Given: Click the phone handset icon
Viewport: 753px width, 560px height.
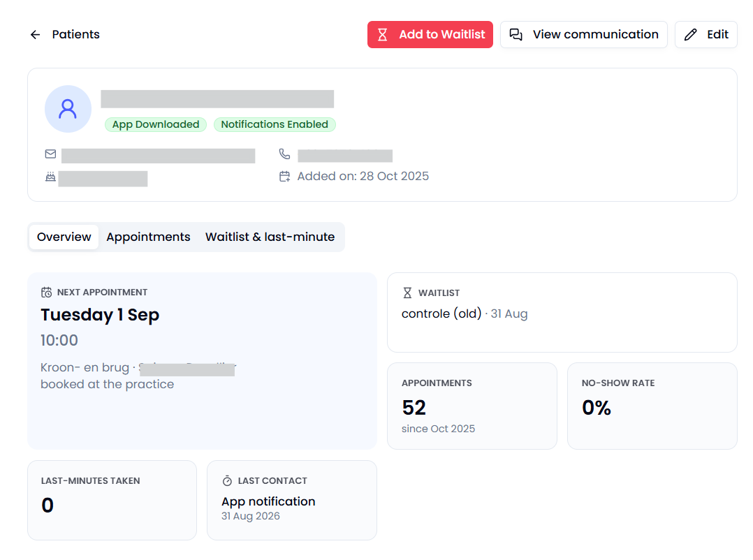Looking at the screenshot, I should click(x=285, y=154).
